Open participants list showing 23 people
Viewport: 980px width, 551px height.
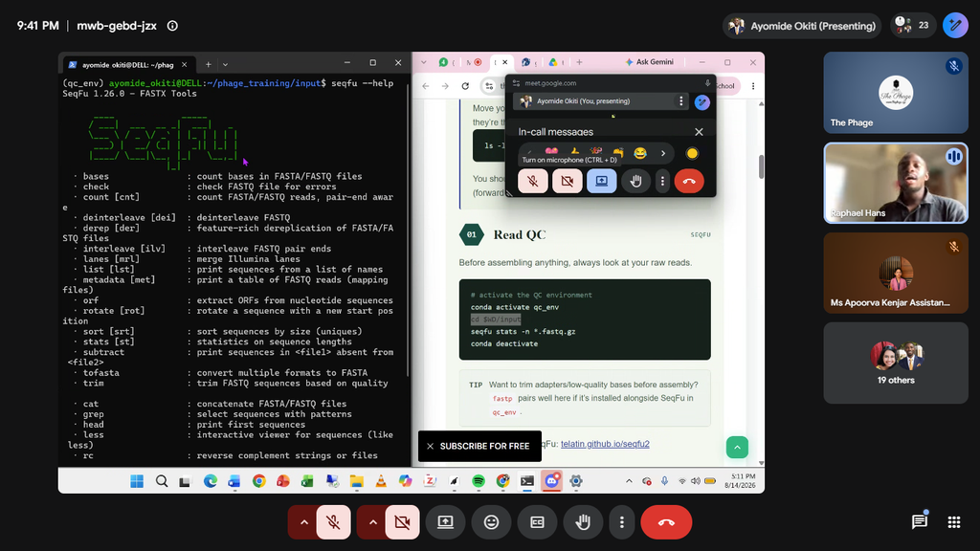(x=912, y=26)
